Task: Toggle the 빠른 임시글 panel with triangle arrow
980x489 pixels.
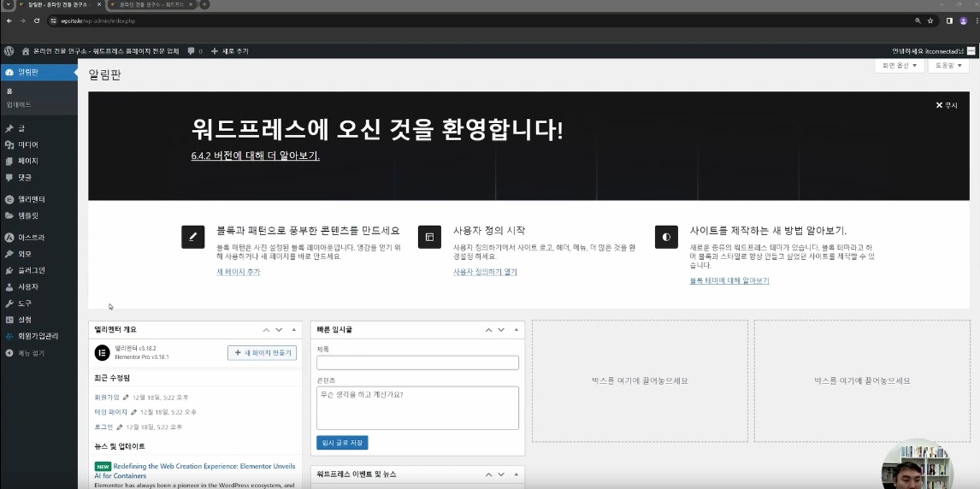Action: click(x=517, y=330)
